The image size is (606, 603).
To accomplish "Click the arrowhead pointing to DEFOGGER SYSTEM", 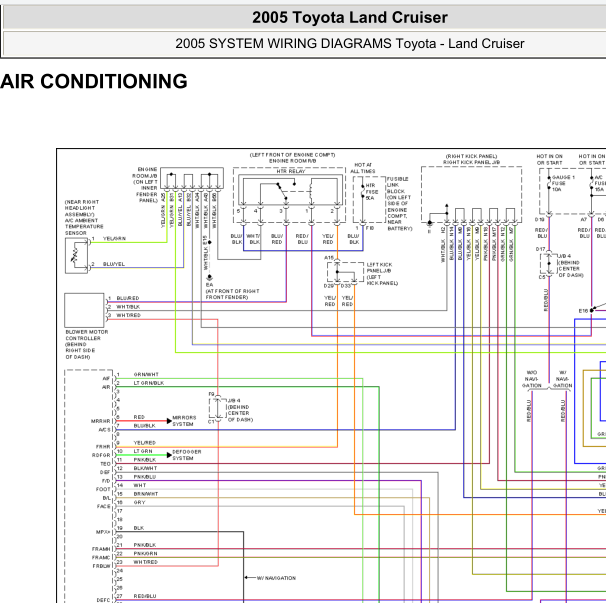I will pyautogui.click(x=169, y=455).
